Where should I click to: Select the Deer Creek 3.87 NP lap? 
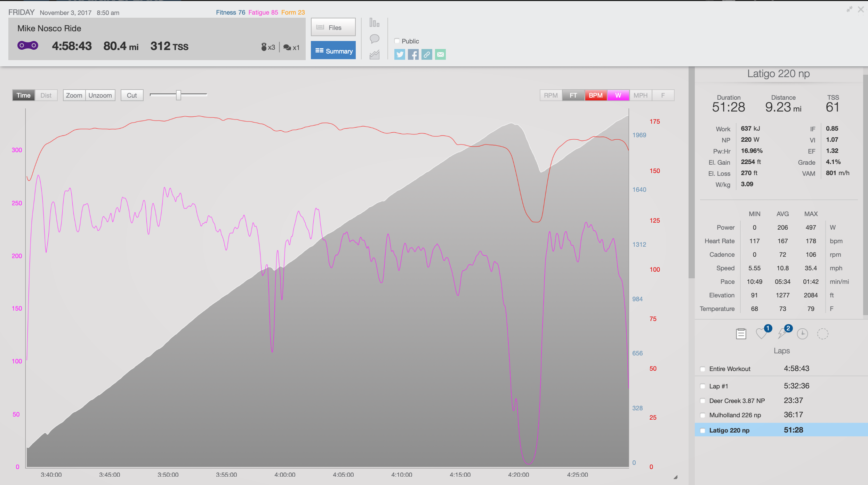coord(737,401)
